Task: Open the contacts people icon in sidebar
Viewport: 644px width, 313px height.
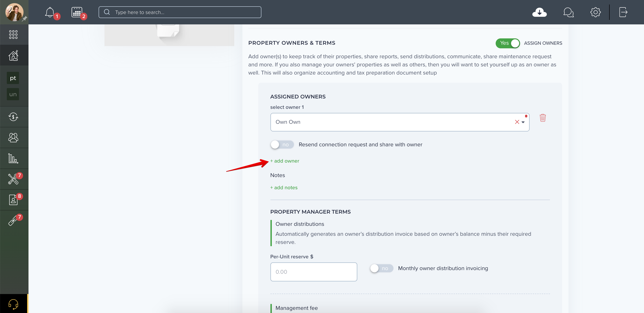Action: coord(13,138)
